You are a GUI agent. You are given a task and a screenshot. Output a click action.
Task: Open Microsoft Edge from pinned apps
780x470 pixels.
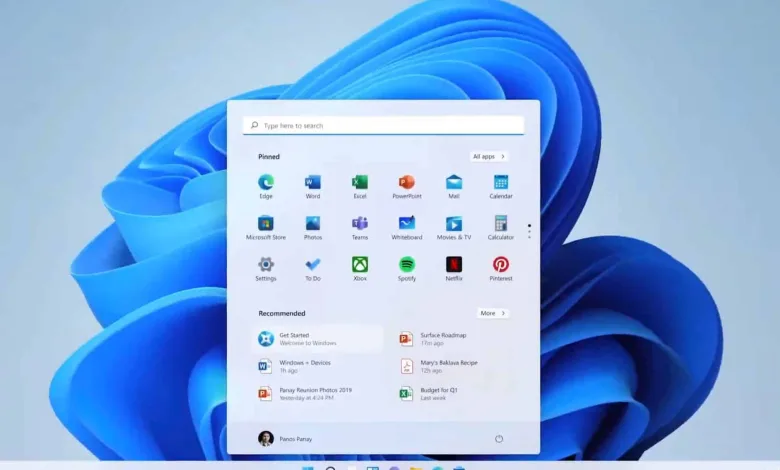click(266, 183)
